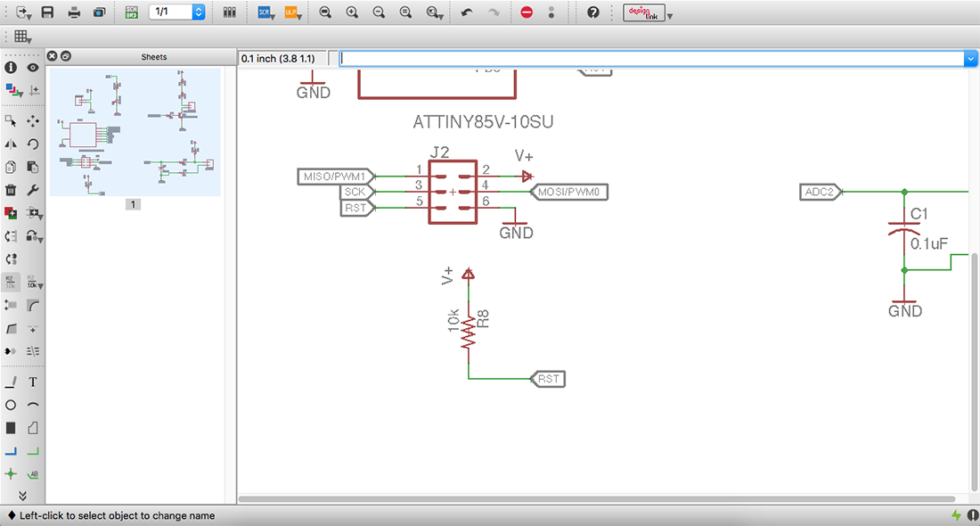Select the filled Rectangle tool

click(x=11, y=428)
